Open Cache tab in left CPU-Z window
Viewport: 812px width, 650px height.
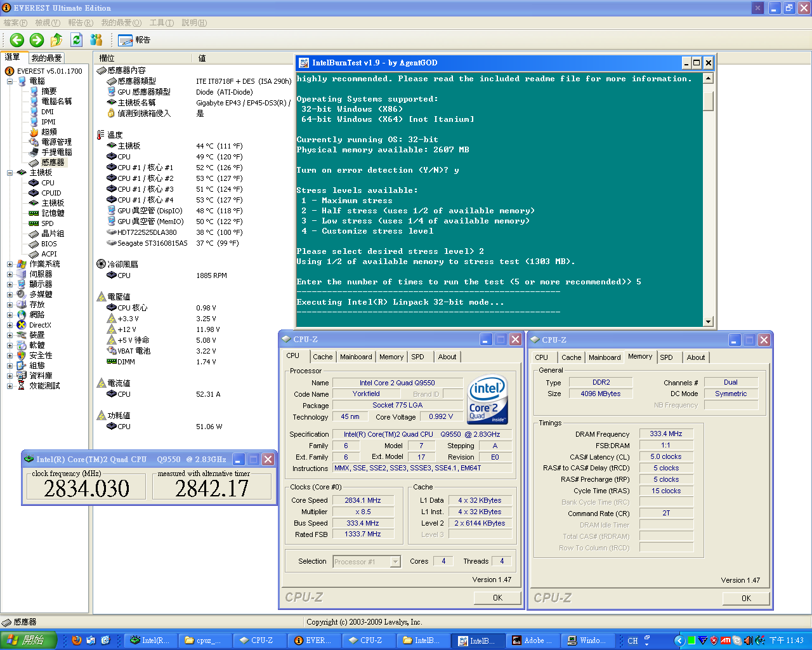(323, 357)
